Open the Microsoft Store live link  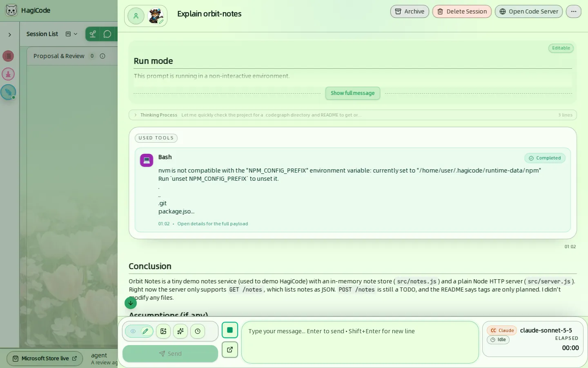tap(45, 359)
